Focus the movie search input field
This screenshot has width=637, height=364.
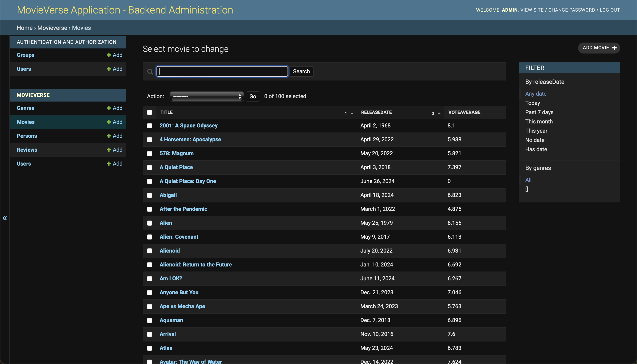[x=222, y=71]
